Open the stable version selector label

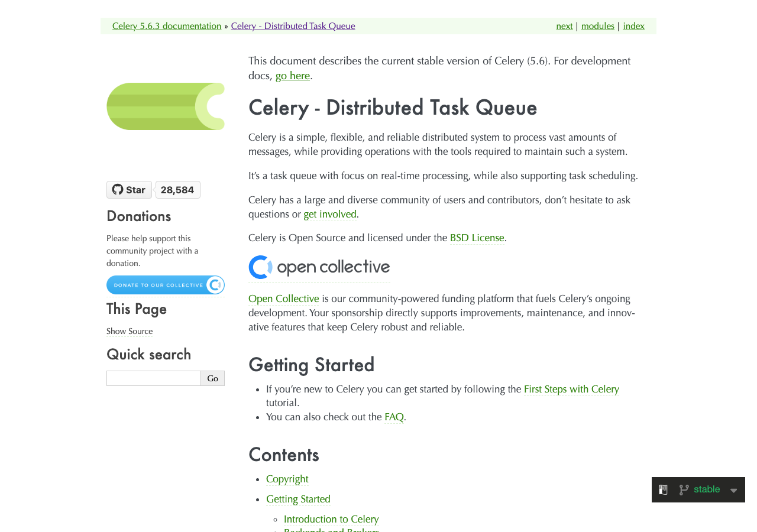tap(707, 489)
